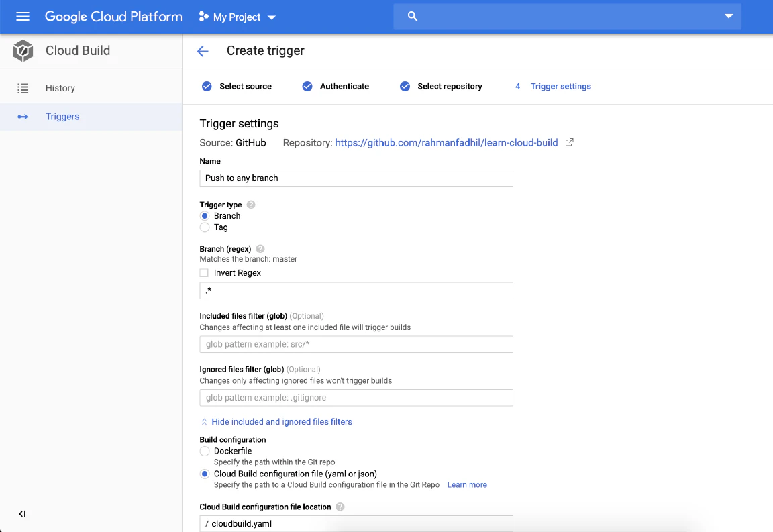Select the Branch trigger type radio
This screenshot has height=532, width=773.
(x=205, y=216)
